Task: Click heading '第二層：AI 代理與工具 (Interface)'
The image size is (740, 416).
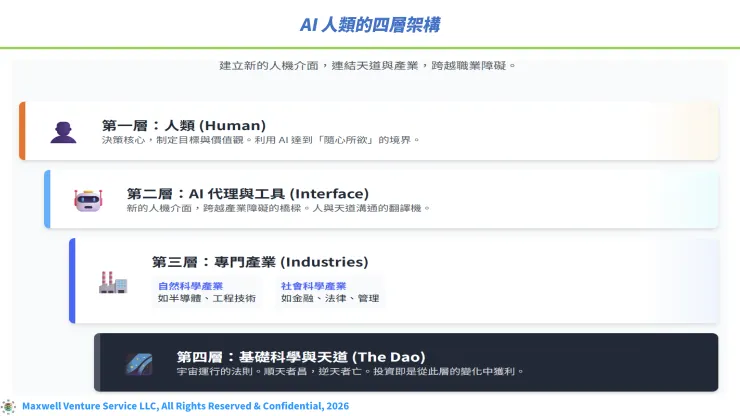Action: [x=248, y=194]
